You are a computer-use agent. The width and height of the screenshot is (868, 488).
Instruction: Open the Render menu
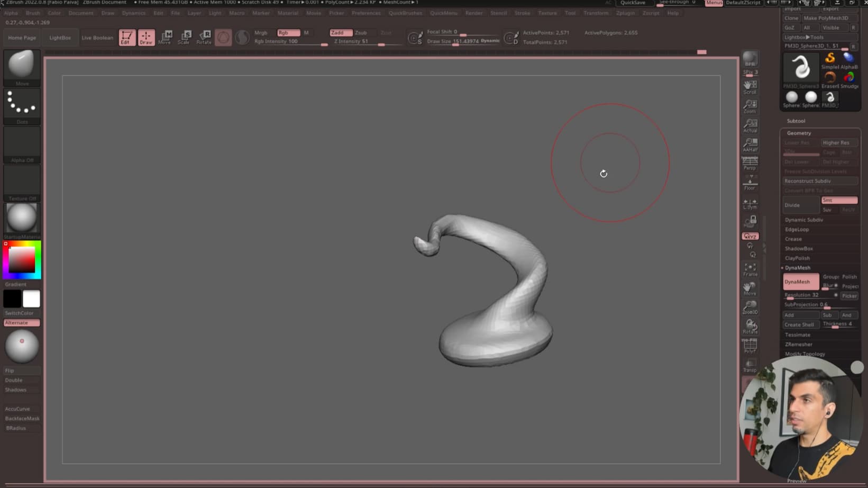(474, 13)
